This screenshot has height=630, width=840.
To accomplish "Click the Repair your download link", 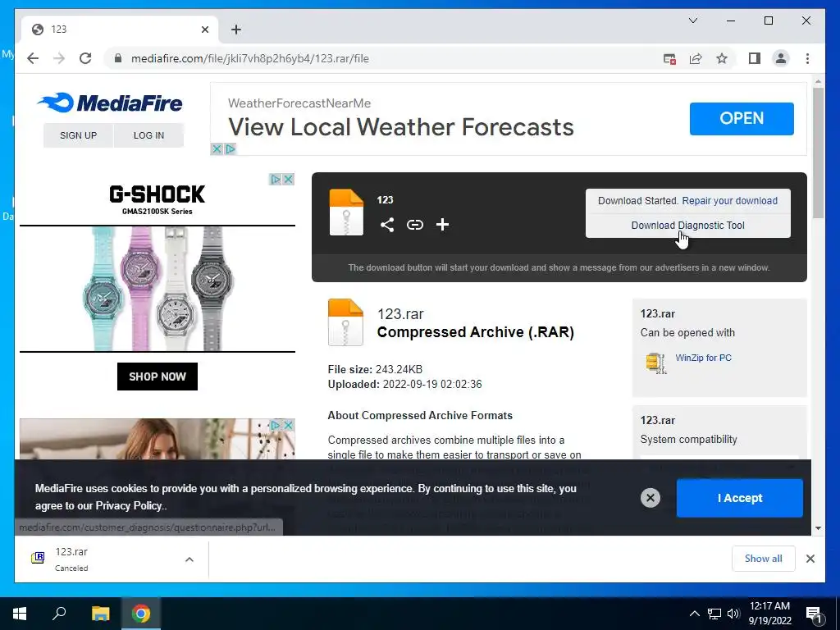I will (x=729, y=200).
